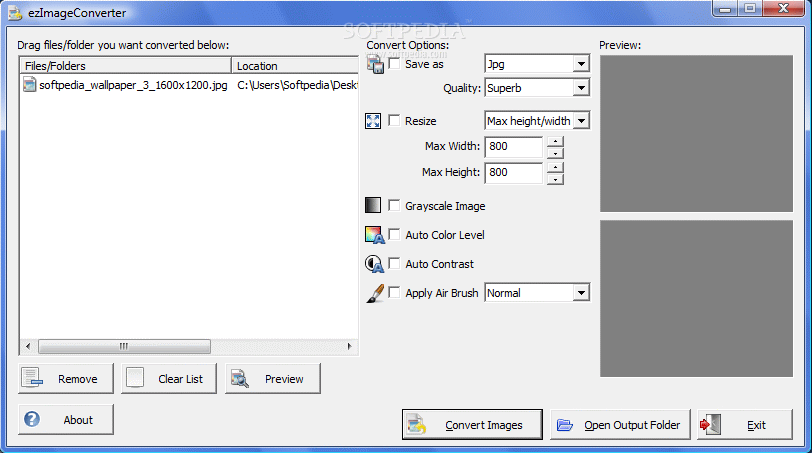
Task: Enable the Resize checkbox
Action: 394,121
